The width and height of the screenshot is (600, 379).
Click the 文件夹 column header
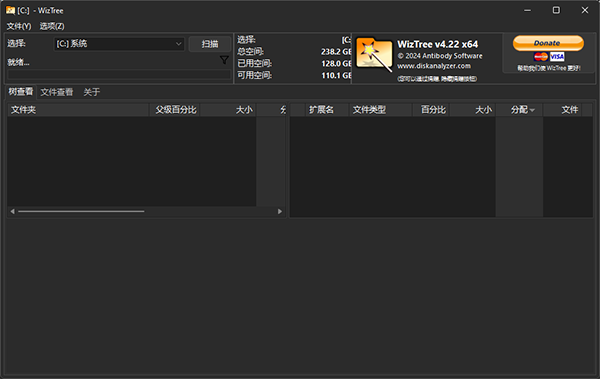coord(78,110)
